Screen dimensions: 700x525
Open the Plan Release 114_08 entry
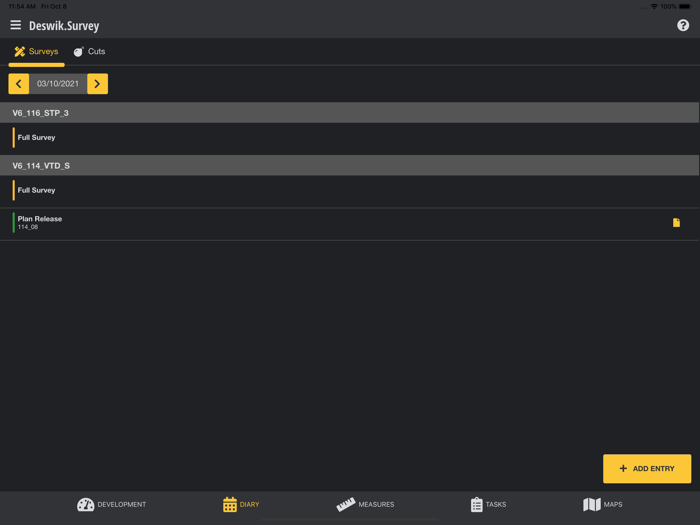click(x=350, y=223)
